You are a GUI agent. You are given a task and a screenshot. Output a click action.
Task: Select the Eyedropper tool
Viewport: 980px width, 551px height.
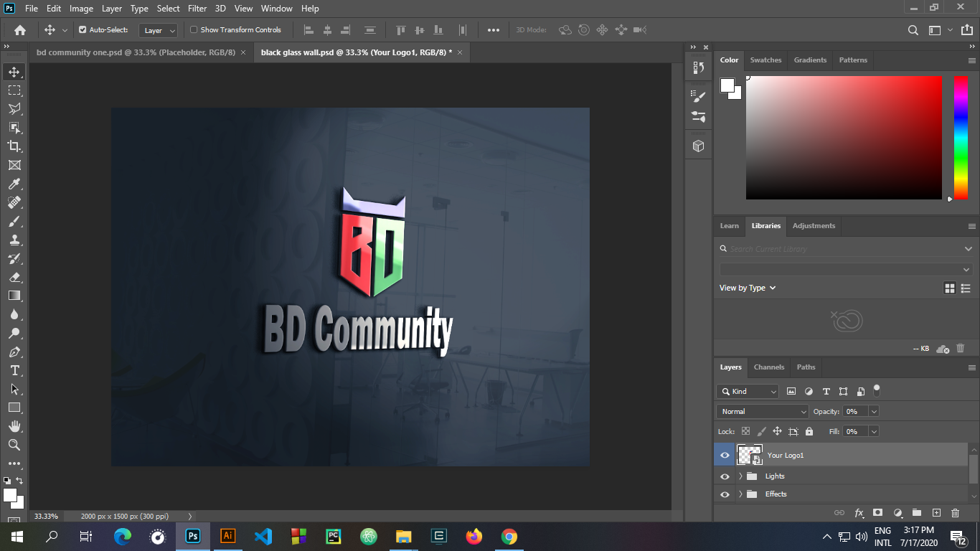(x=14, y=184)
